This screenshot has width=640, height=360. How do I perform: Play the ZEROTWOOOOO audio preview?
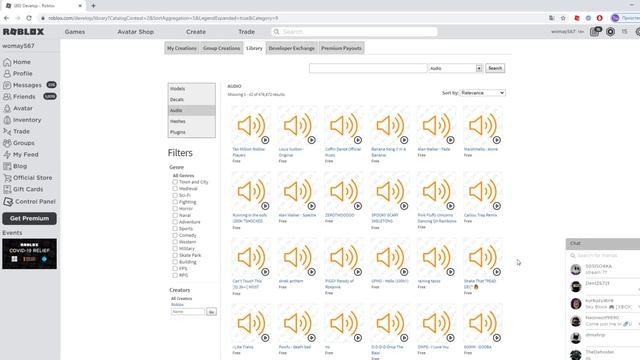click(358, 206)
